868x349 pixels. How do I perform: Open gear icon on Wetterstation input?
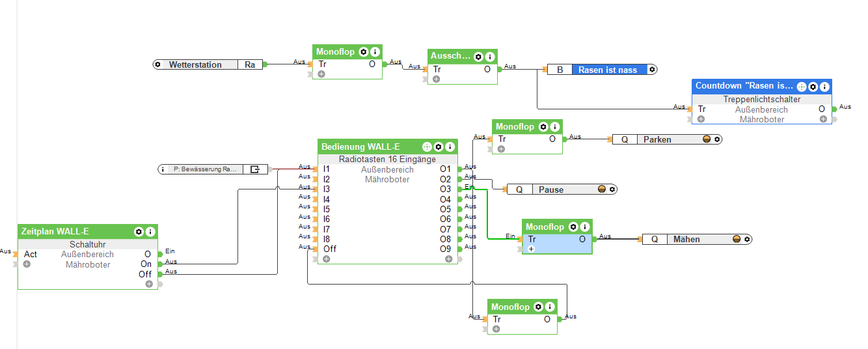coord(158,64)
